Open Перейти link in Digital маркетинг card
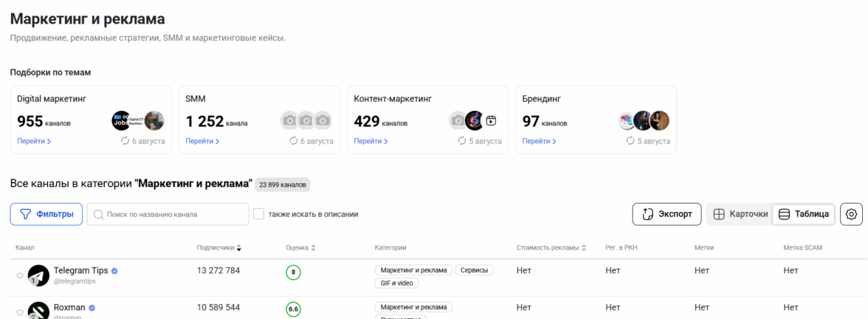The width and height of the screenshot is (868, 319). click(34, 141)
